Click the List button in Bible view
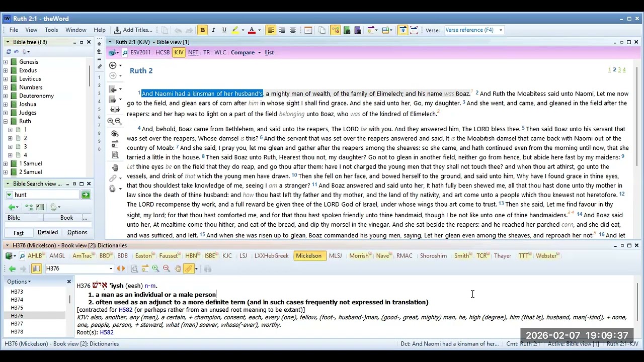Screen dimensions: 644x362 tap(269, 53)
